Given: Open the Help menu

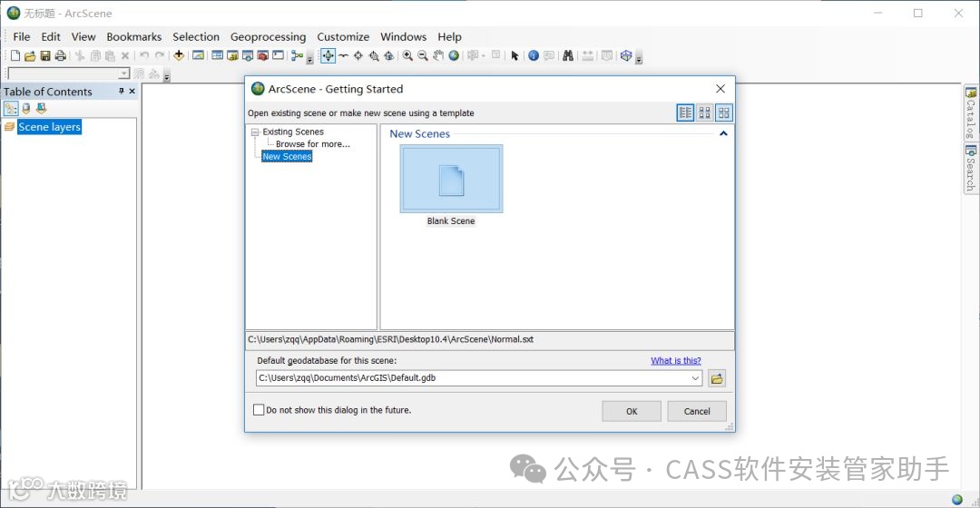Looking at the screenshot, I should coord(449,37).
